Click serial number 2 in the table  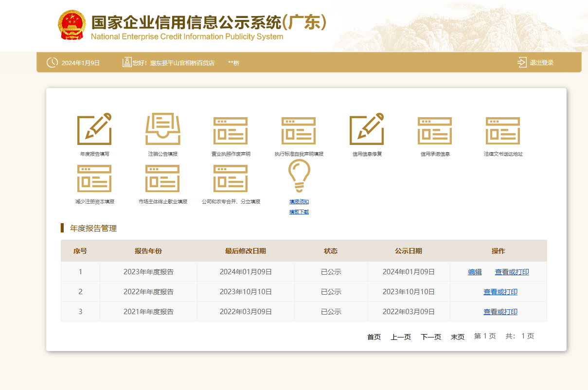click(x=80, y=292)
